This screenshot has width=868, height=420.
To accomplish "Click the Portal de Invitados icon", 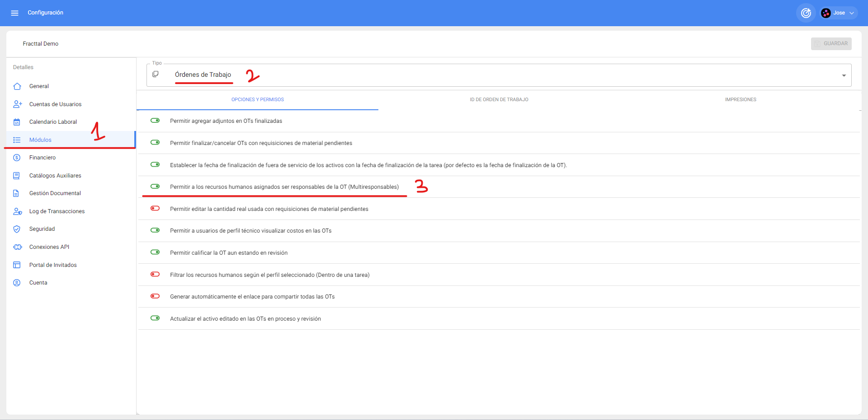I will (17, 265).
